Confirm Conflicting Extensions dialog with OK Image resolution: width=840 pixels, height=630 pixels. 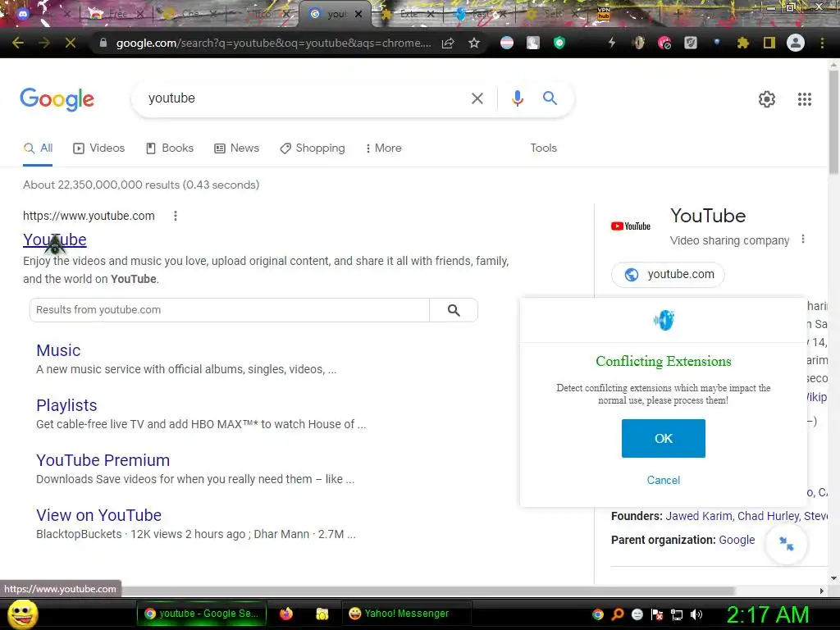(663, 439)
